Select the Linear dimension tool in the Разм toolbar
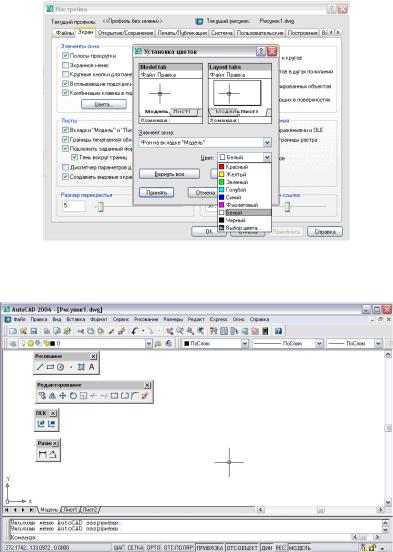This screenshot has width=393, height=552. [43, 454]
